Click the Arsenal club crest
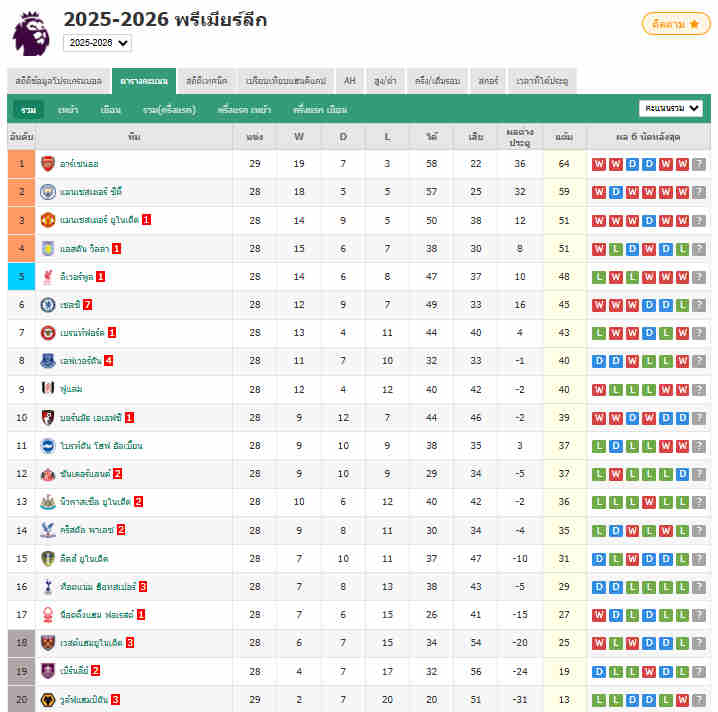718x712 pixels. [x=48, y=163]
